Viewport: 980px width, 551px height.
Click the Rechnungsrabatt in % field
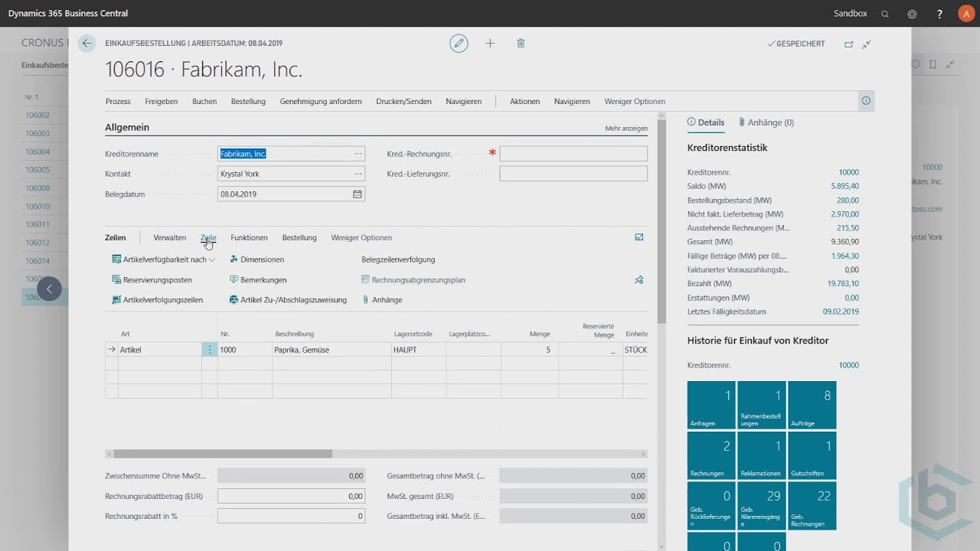(x=291, y=516)
